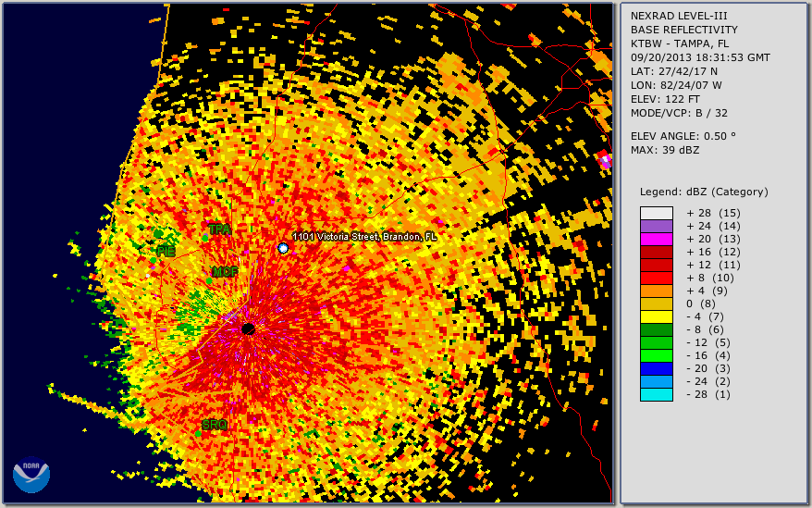Click the BASE REFLECTIVITY product text
Viewport: 812px width, 508px height.
tap(684, 30)
